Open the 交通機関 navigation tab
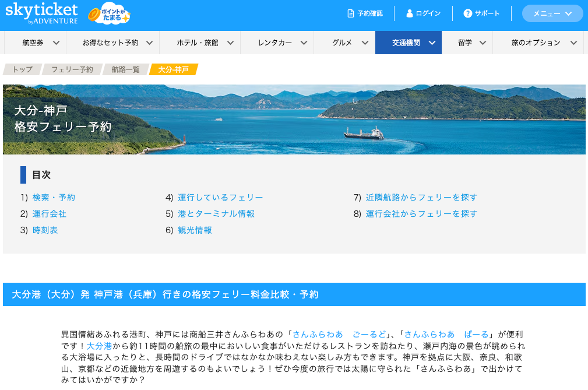Image resolution: width=588 pixels, height=390 pixels. tap(408, 43)
